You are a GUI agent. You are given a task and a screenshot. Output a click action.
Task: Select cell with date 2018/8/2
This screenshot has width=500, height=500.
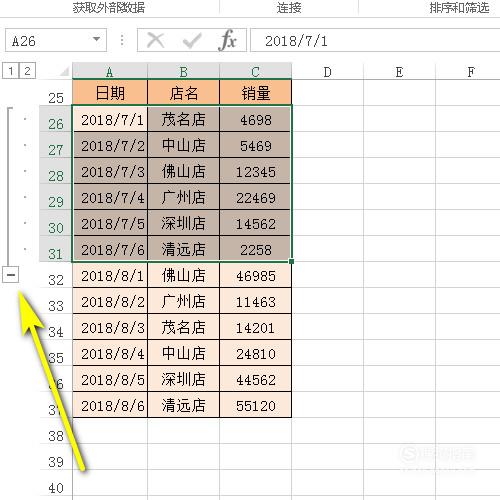(110, 301)
